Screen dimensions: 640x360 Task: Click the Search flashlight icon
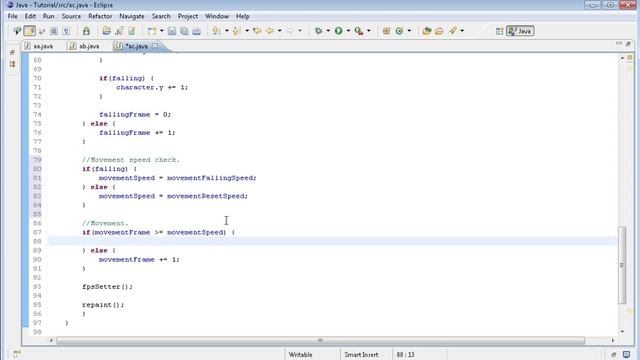(x=453, y=31)
